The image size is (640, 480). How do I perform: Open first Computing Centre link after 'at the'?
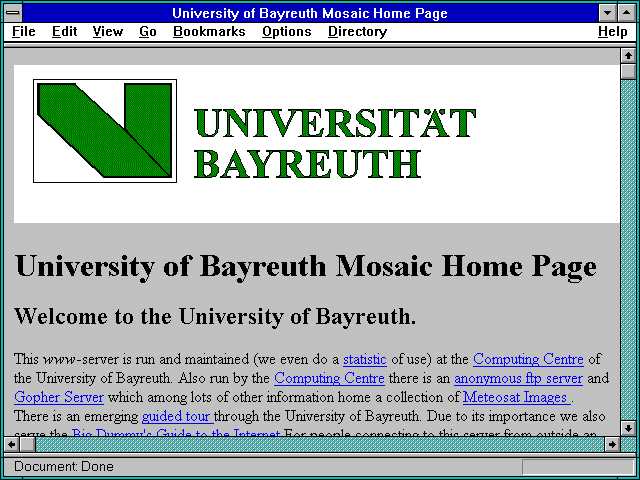(528, 360)
